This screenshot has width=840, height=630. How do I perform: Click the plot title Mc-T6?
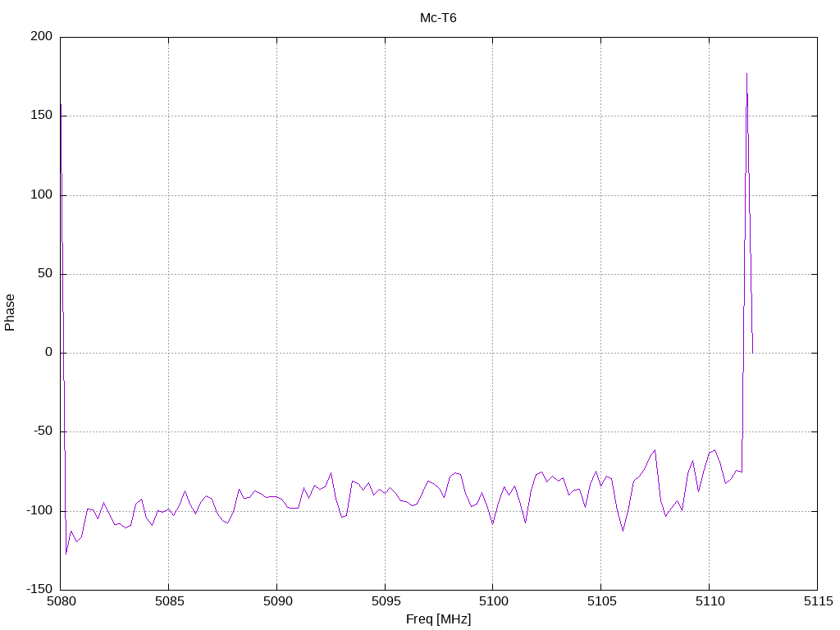(438, 18)
